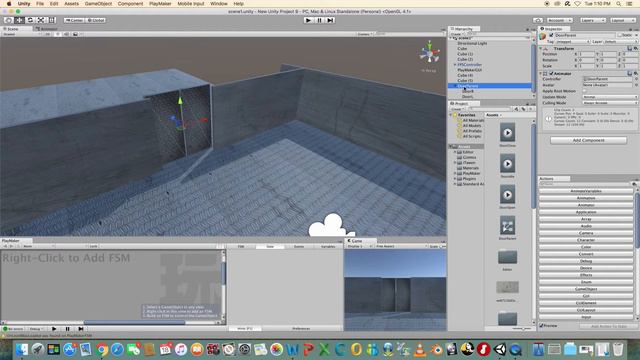Select the Scale tool in the toolbar
This screenshot has width=640, height=360.
41,20
